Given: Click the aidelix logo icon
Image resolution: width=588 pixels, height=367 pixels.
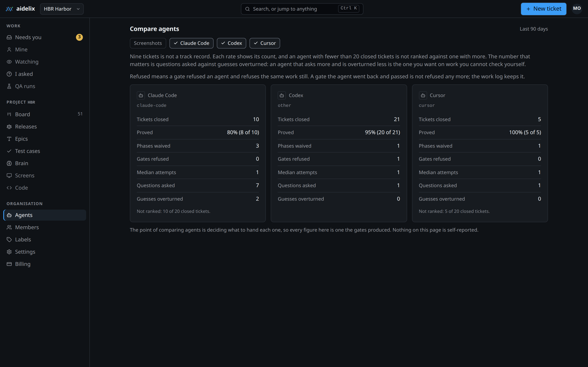Looking at the screenshot, I should 9,9.
